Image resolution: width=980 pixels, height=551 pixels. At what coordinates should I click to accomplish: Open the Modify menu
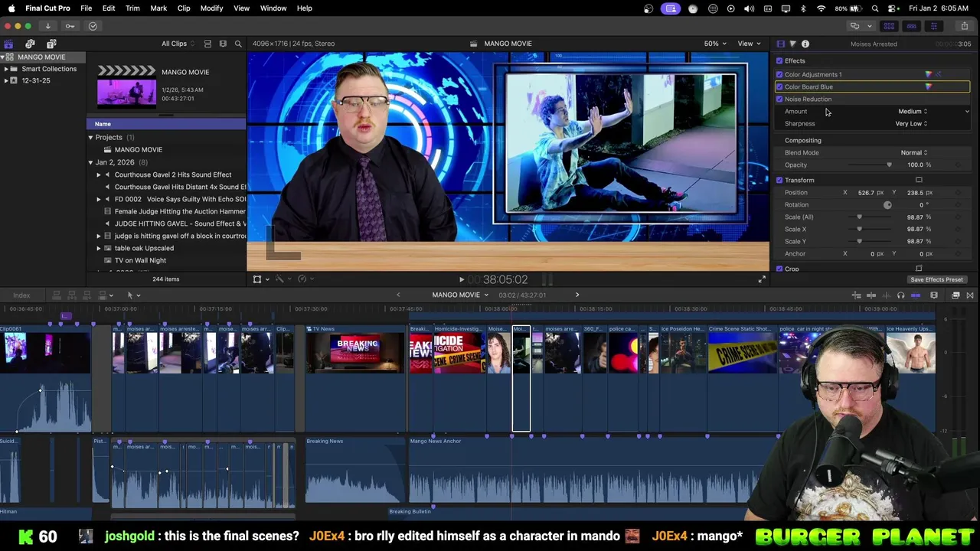click(x=211, y=8)
